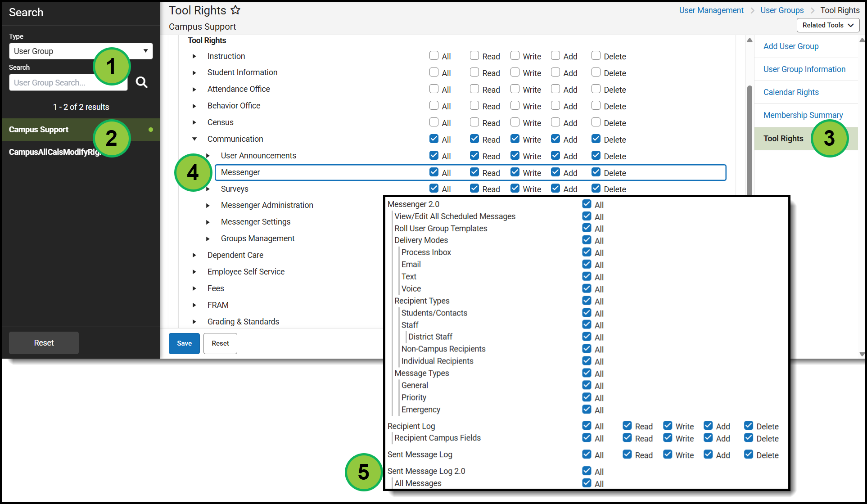Image resolution: width=867 pixels, height=504 pixels.
Task: Uncheck the Delete box for Messenger
Action: pyautogui.click(x=596, y=172)
